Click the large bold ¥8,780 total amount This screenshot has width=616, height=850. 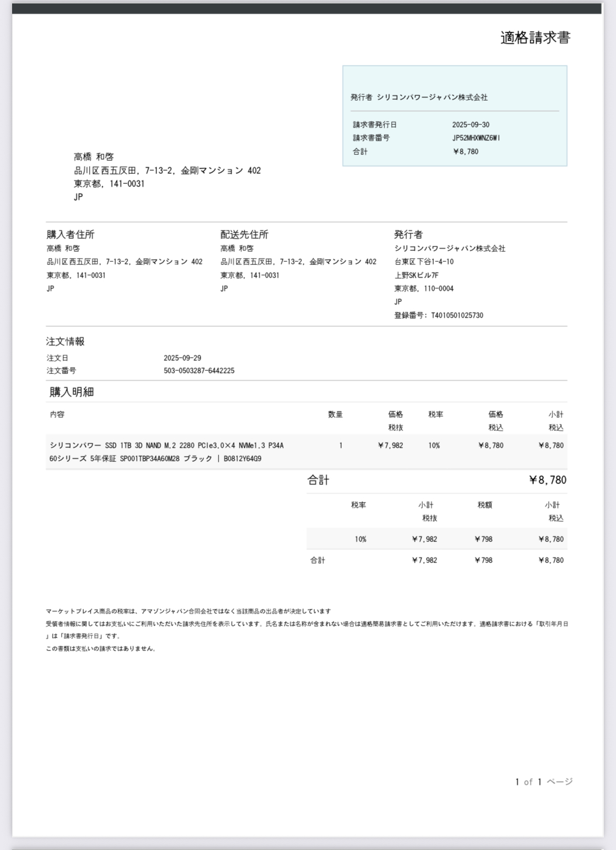[x=548, y=480]
